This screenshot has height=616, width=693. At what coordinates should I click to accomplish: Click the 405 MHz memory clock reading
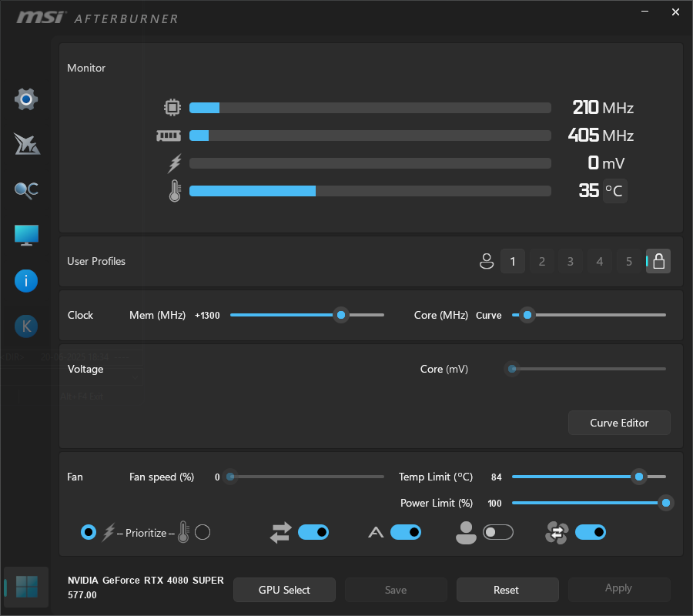point(601,136)
